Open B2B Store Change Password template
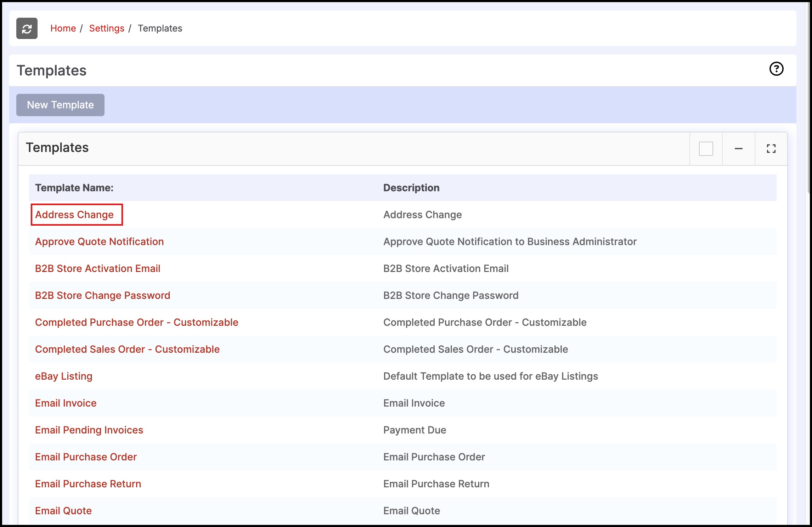This screenshot has height=527, width=812. (102, 295)
